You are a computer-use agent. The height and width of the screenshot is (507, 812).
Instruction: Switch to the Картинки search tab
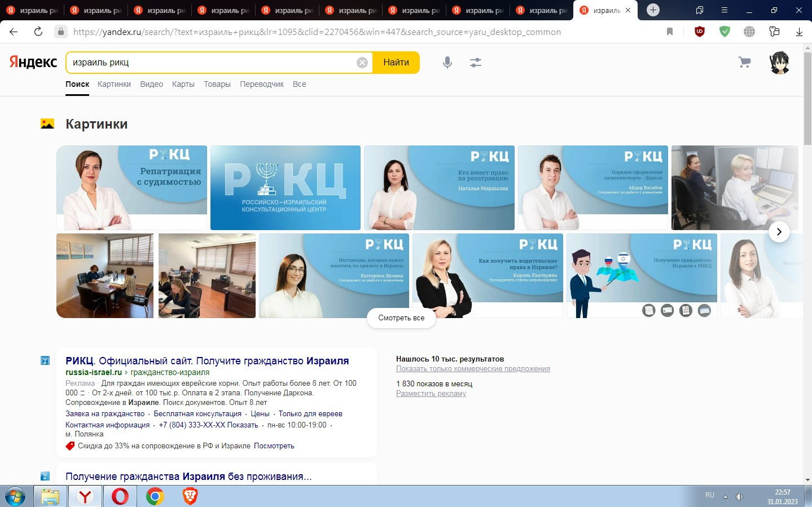[114, 84]
